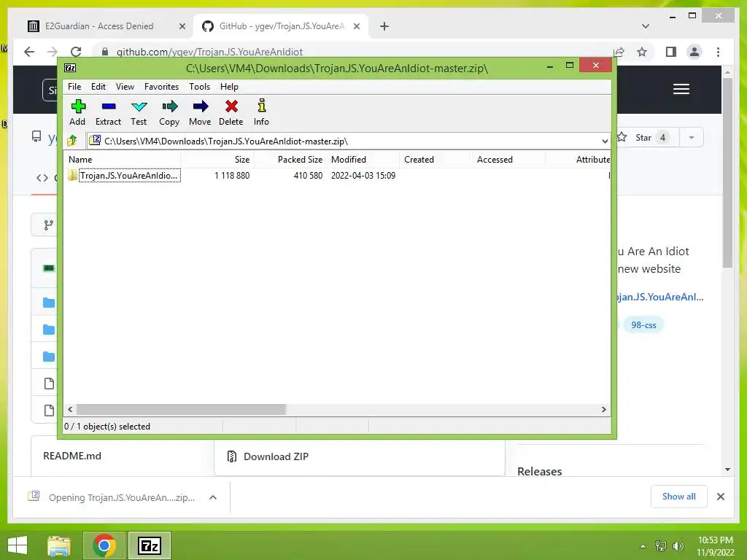Run Test on the archive
The height and width of the screenshot is (560, 747).
[x=139, y=112]
